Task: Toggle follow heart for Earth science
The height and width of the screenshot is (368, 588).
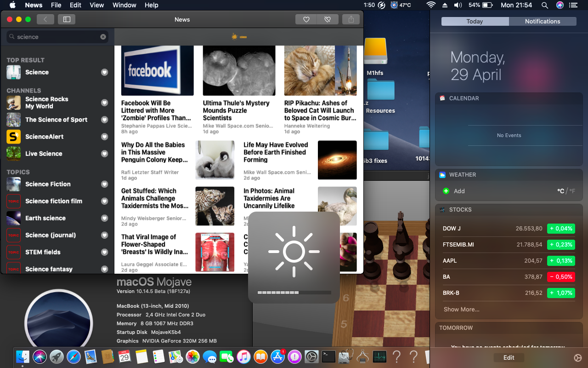Action: (x=104, y=218)
